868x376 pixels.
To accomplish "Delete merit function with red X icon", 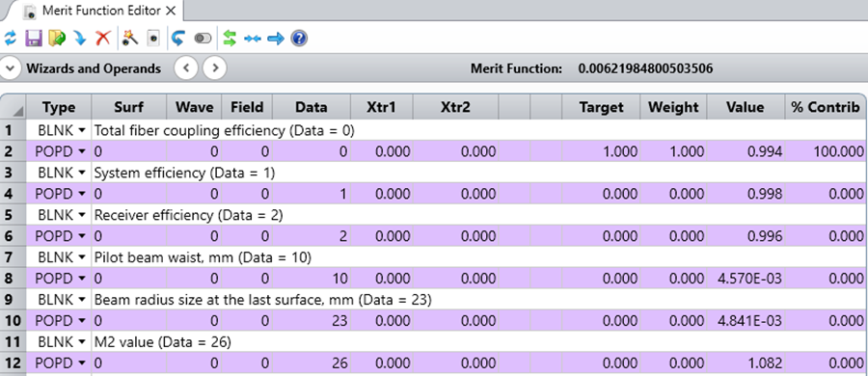I will point(103,39).
